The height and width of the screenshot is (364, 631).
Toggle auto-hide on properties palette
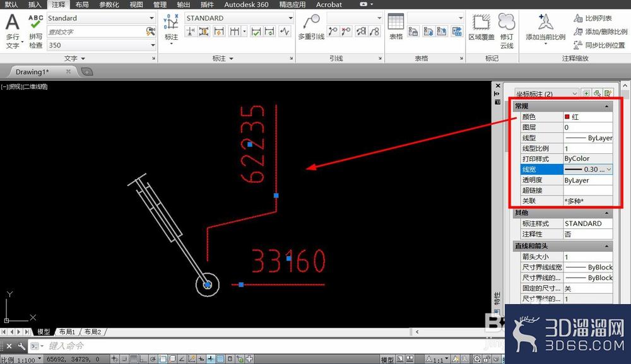497,94
